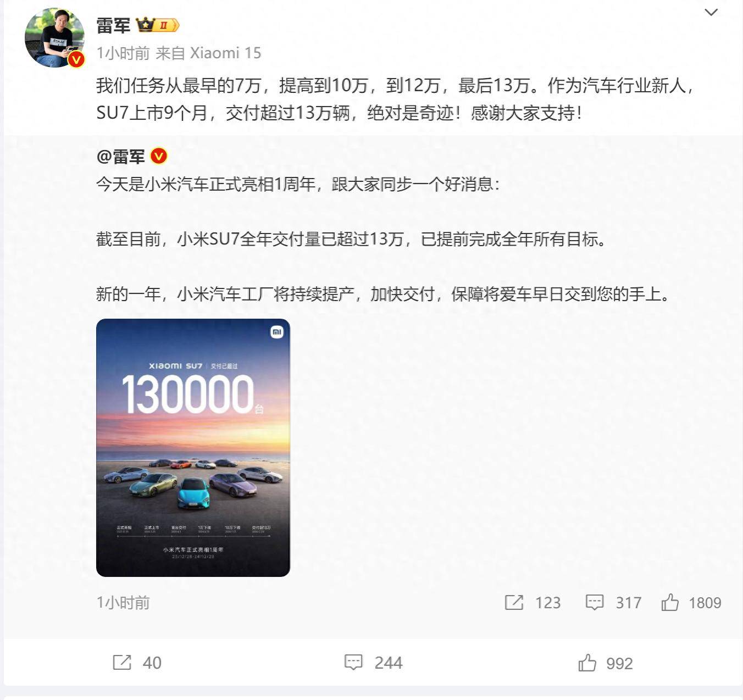Click the 雷军 username at top
This screenshot has width=743, height=700.
113,25
